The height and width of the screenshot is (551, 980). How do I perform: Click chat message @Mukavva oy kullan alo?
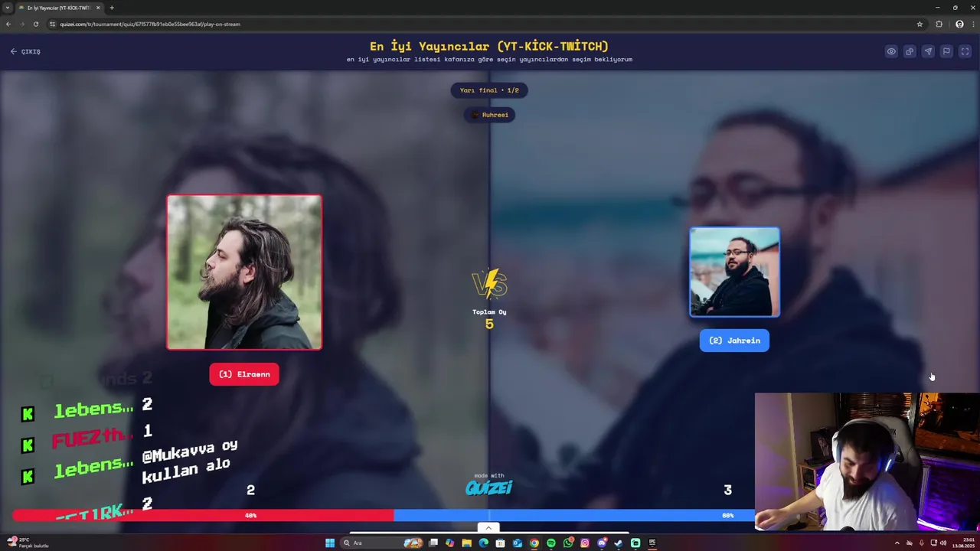click(190, 461)
